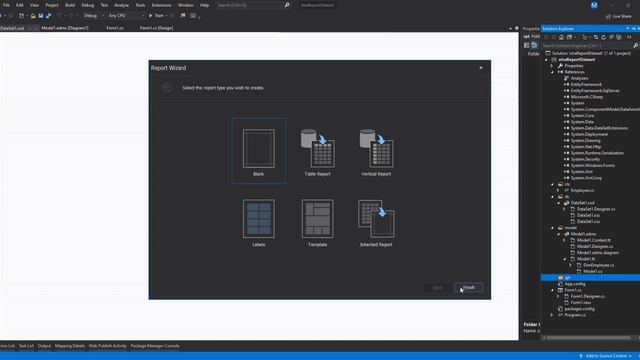Click the Save toolbar icon
This screenshot has height=360, width=640.
(x=41, y=16)
